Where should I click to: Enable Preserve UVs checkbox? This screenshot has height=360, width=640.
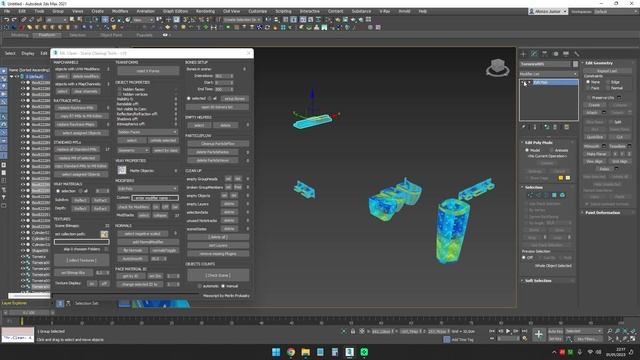pyautogui.click(x=589, y=98)
